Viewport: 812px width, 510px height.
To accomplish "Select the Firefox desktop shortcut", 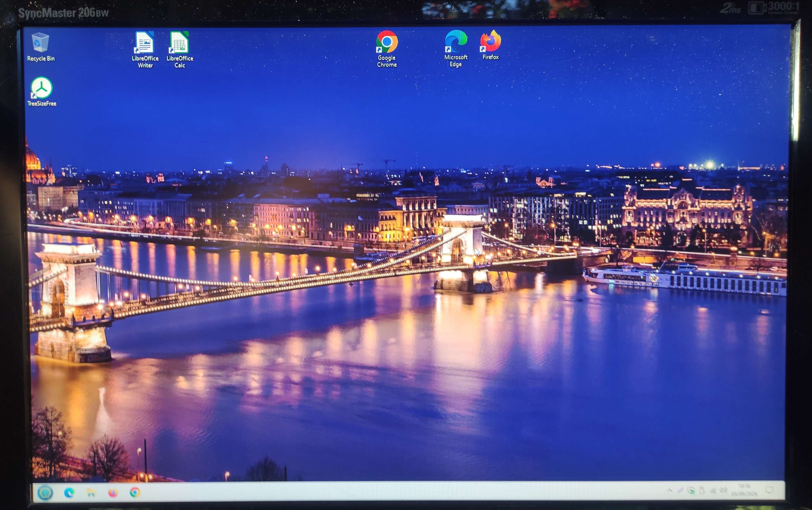I will (x=490, y=45).
